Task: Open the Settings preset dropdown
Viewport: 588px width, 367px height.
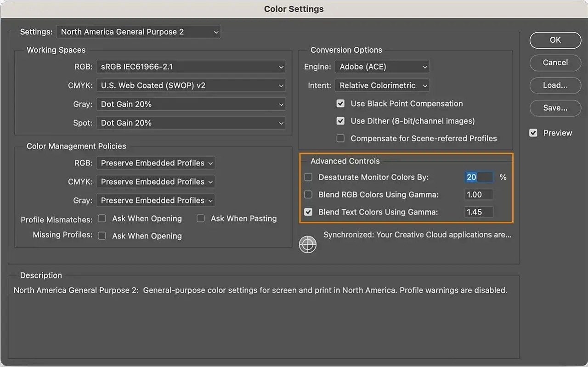Action: [138, 32]
